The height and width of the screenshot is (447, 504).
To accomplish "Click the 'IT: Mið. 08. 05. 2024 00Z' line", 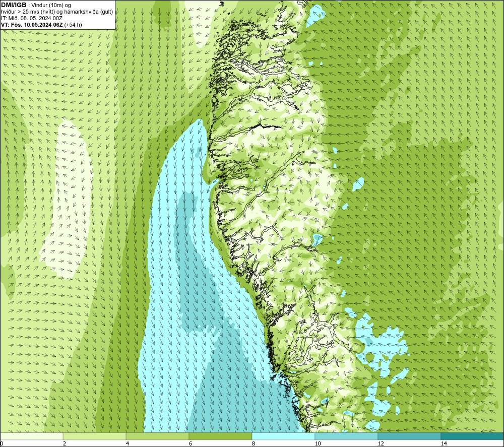I will click(31, 18).
